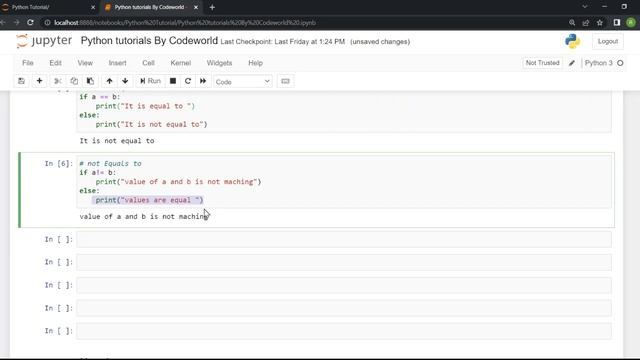Click the output 'It is not equal to'
Screen dimensions: 640x360
coord(117,141)
